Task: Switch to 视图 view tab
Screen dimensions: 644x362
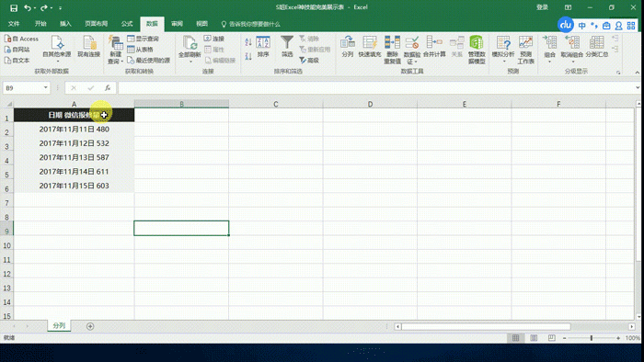Action: click(x=201, y=24)
